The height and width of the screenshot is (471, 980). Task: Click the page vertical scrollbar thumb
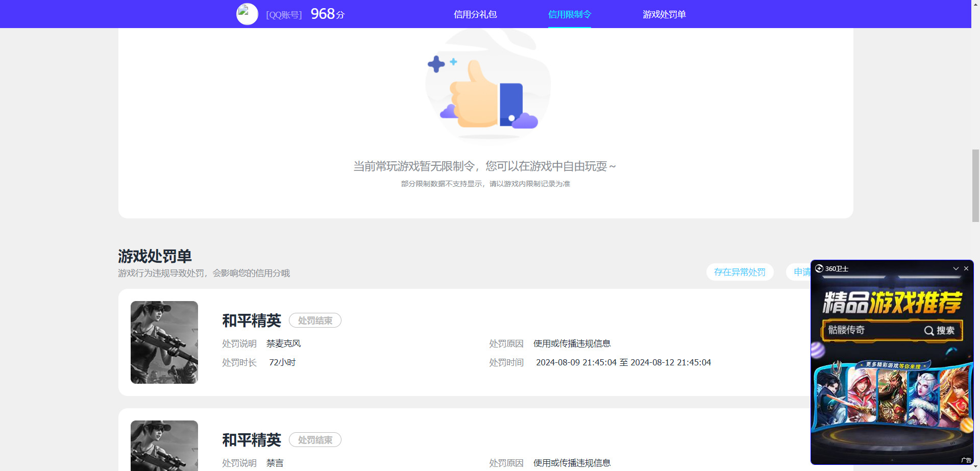coord(975,186)
